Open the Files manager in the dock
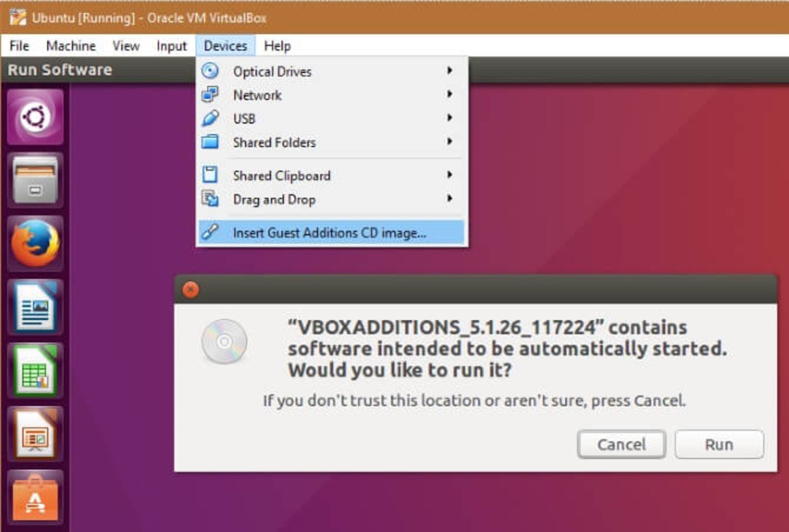The image size is (789, 532). [35, 180]
